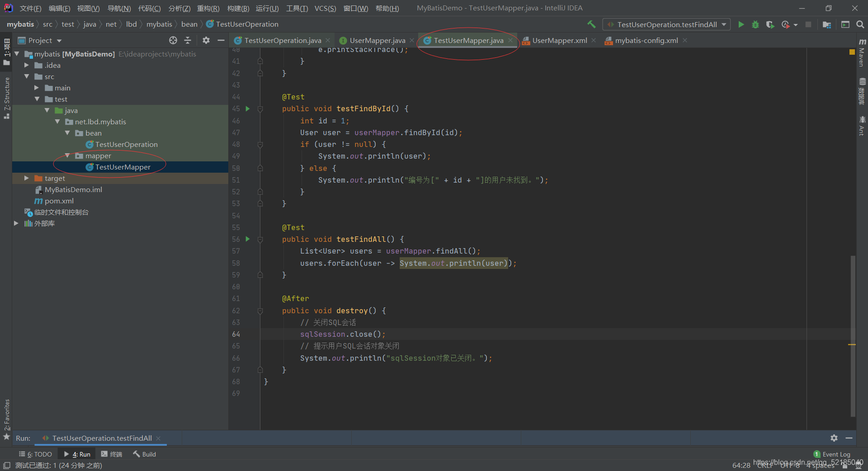Viewport: 868px width, 471px height.
Task: Toggle fold marker at testFindAll method
Action: tap(260, 239)
